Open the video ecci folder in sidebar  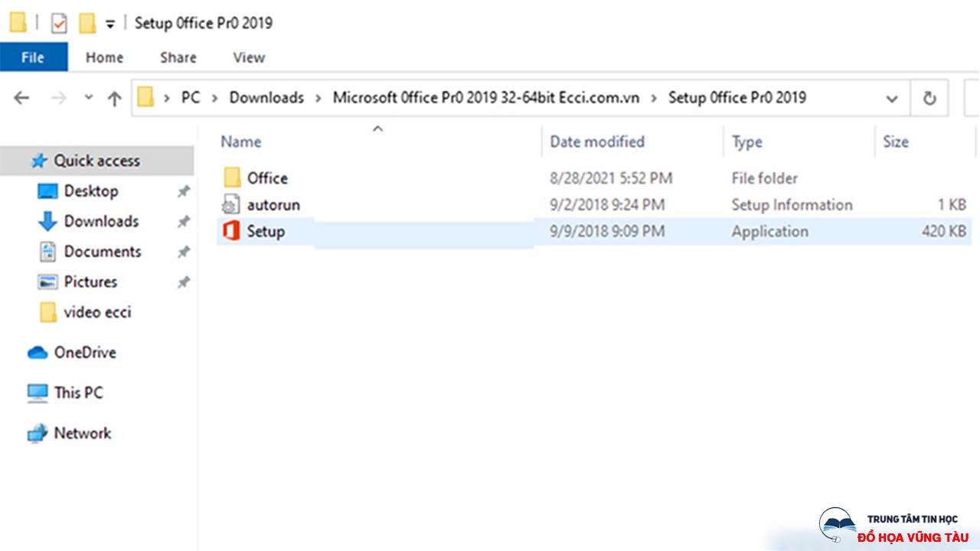(97, 312)
